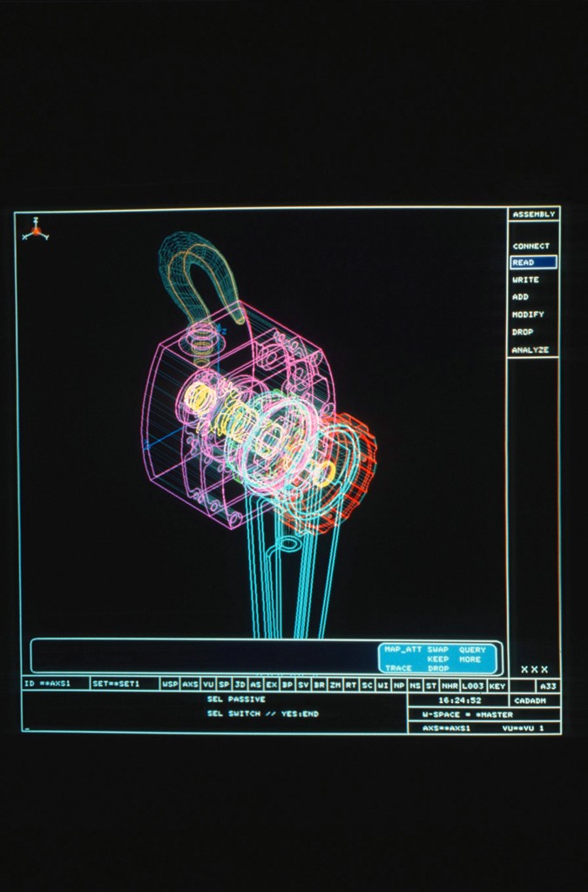Select the KEY toolbar cell
588x892 pixels.
tap(497, 686)
